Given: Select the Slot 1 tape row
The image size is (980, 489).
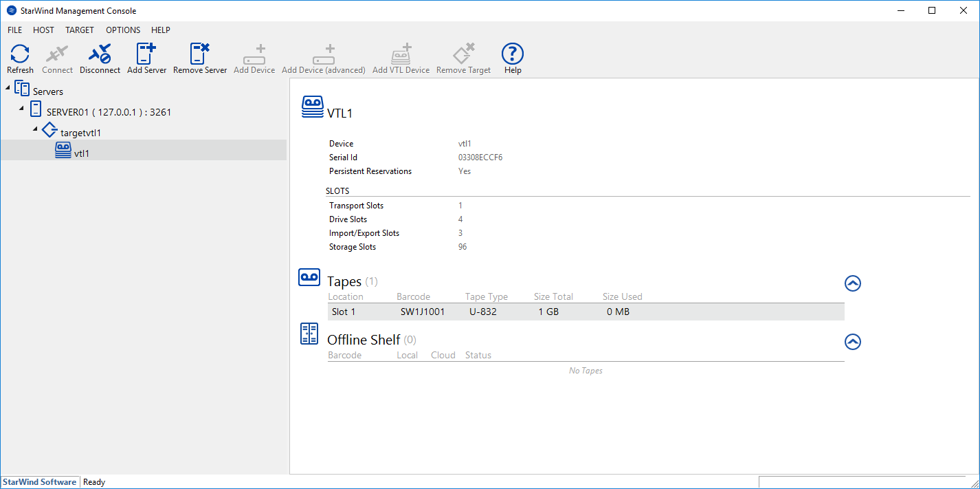Looking at the screenshot, I should [x=586, y=312].
